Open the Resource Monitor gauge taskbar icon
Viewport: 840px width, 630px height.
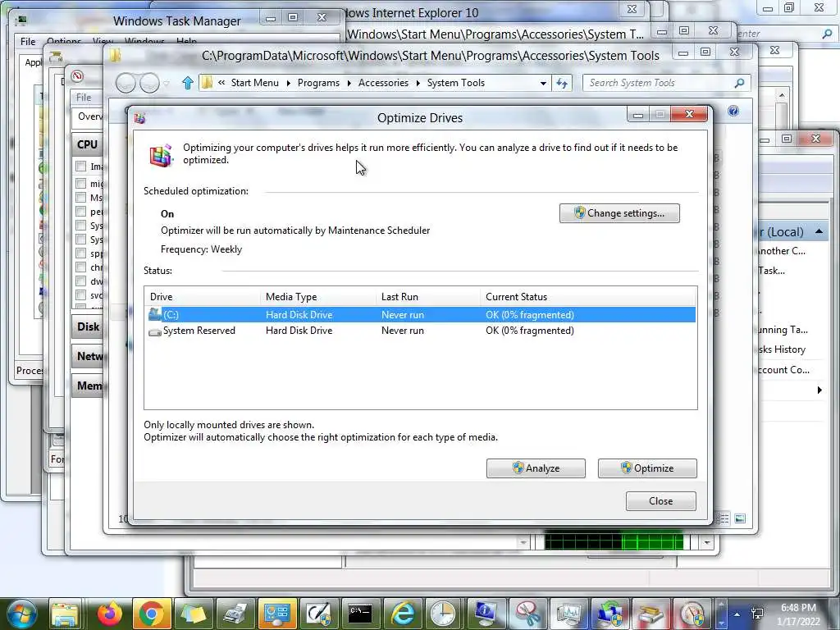[x=692, y=614]
